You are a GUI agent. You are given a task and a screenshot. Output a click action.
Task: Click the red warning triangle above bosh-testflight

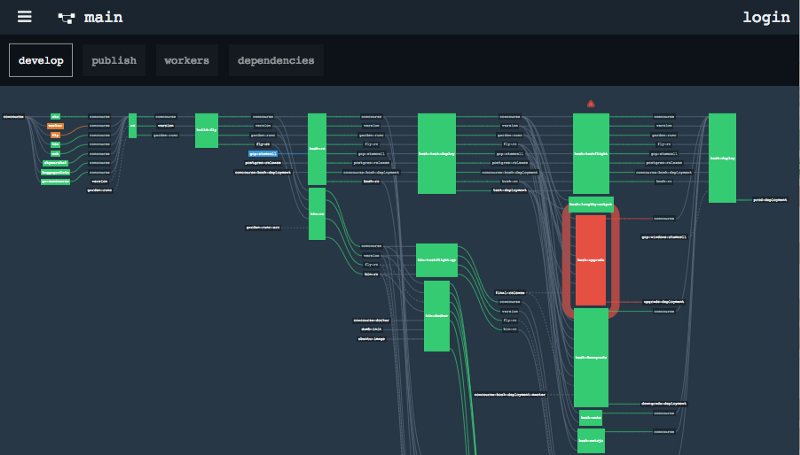(591, 103)
